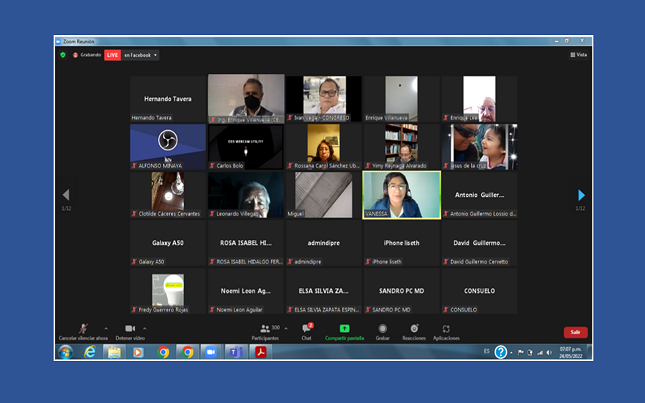Expand the video options chevron beside camera
Screen dimensions: 645x403
click(x=145, y=329)
